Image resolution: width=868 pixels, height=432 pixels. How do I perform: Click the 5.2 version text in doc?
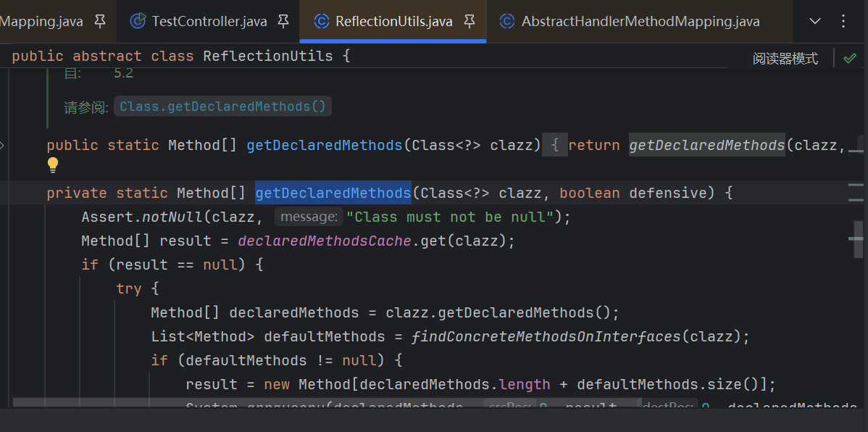tap(123, 72)
